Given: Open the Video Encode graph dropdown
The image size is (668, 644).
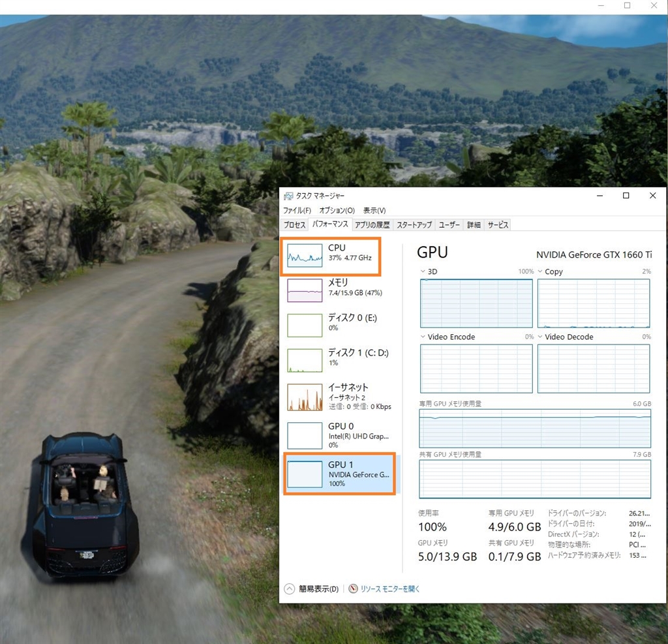Looking at the screenshot, I should [423, 336].
